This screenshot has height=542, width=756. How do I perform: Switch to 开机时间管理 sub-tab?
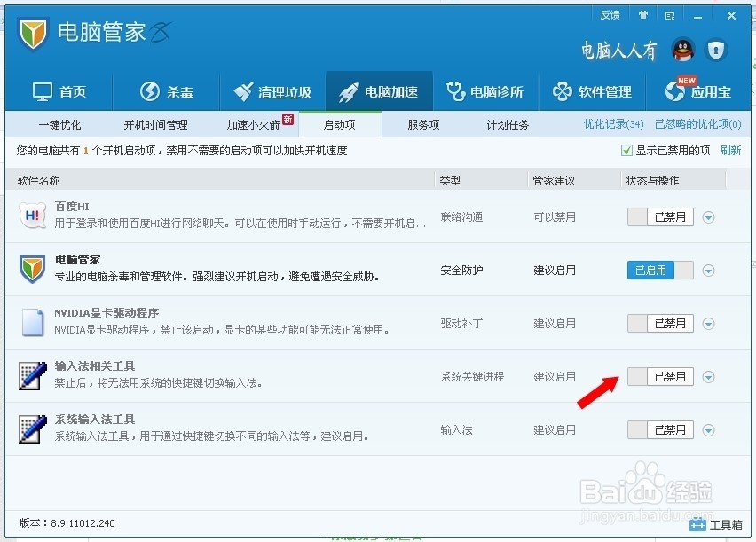pyautogui.click(x=156, y=125)
